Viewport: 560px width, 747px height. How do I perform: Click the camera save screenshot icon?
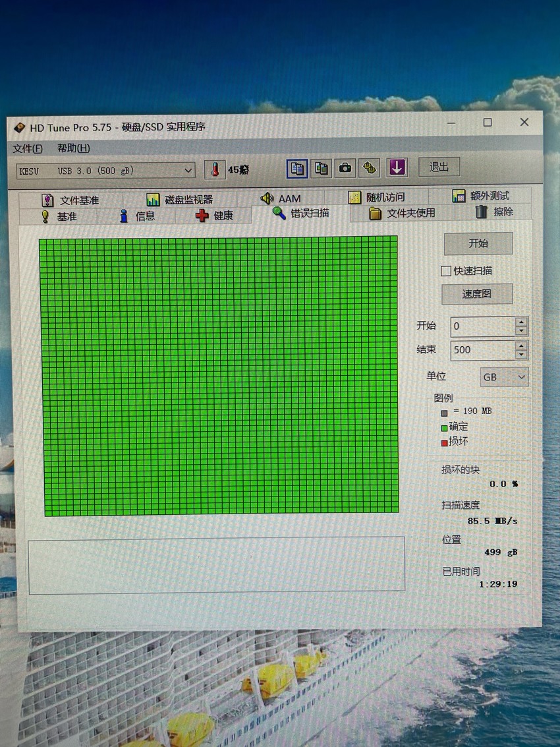coord(345,167)
